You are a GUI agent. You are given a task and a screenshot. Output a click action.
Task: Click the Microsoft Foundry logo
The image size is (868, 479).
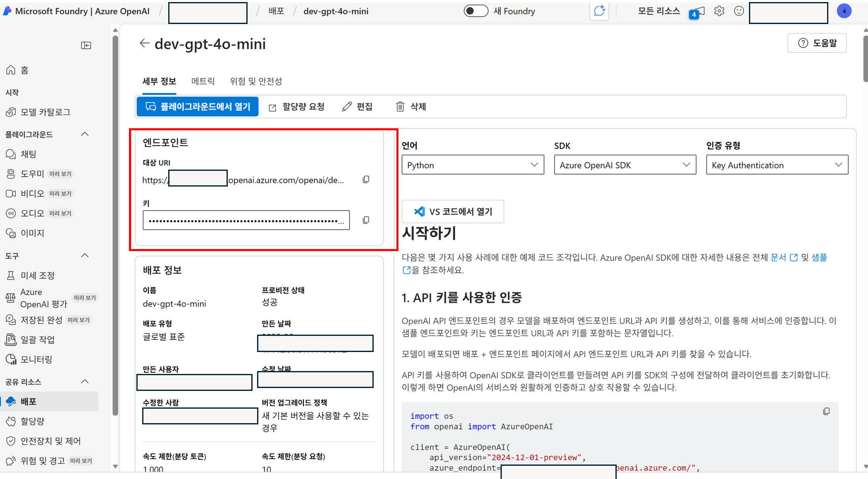click(7, 11)
